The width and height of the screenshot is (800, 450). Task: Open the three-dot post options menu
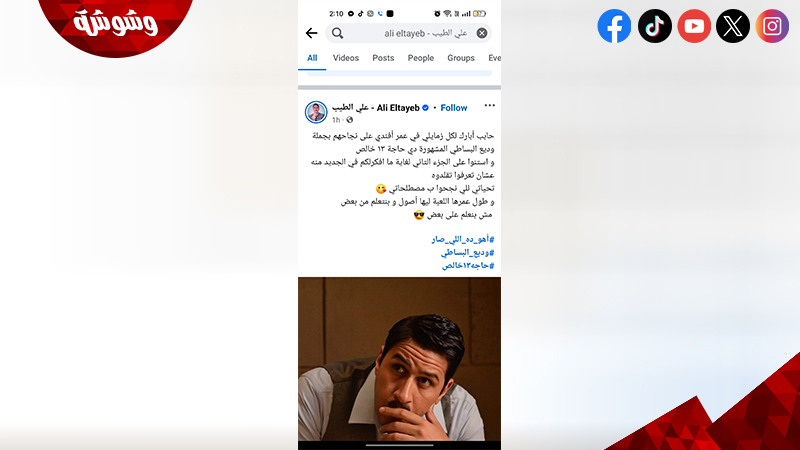[489, 106]
